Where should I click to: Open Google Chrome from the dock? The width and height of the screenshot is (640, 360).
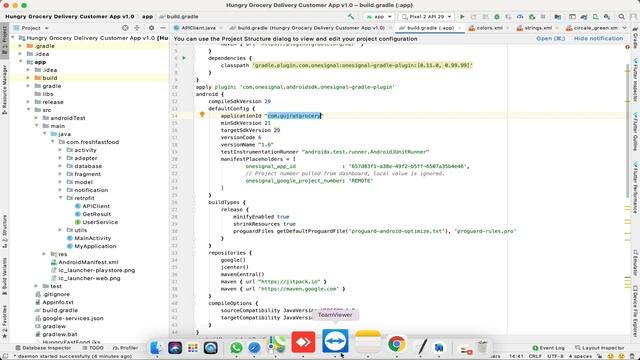(396, 344)
